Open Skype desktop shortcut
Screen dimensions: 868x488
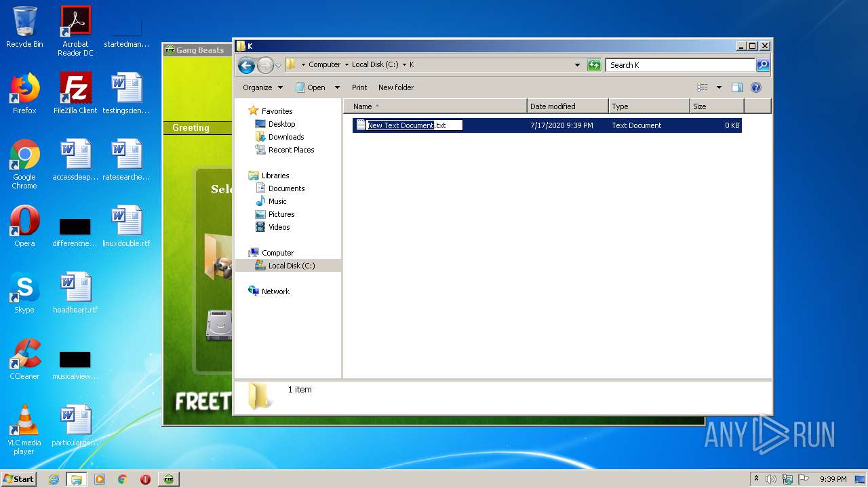click(x=24, y=293)
